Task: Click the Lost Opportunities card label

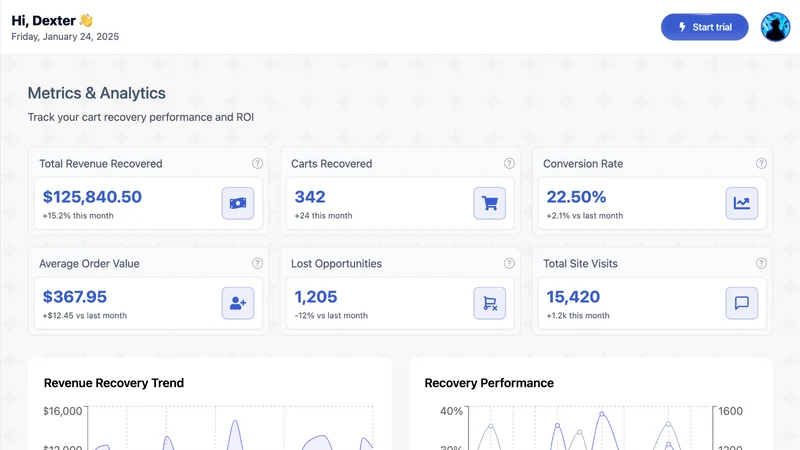Action: coord(336,264)
